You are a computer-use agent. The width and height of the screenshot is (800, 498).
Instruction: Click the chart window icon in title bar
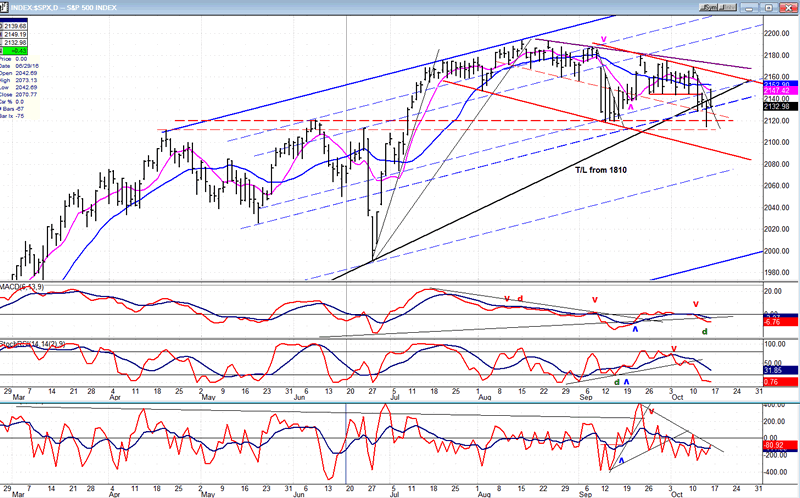(x=6, y=6)
